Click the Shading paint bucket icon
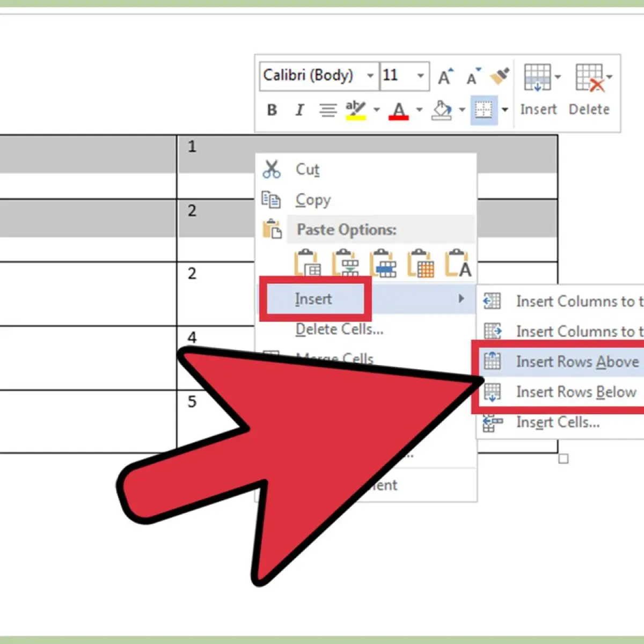The image size is (644, 644). [x=442, y=110]
